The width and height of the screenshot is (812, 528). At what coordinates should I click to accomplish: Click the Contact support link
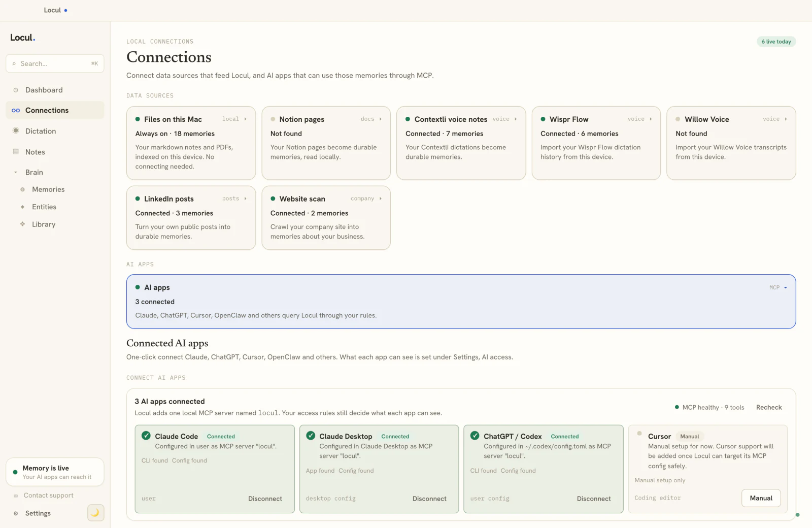(48, 496)
